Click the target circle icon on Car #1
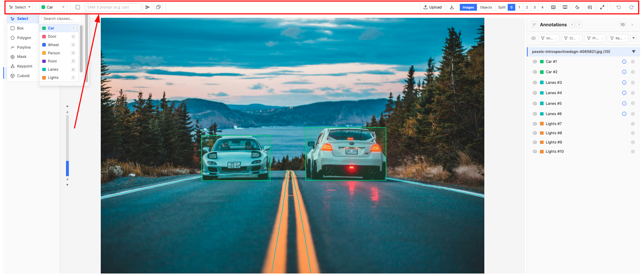Image resolution: width=644 pixels, height=276 pixels. [633, 62]
